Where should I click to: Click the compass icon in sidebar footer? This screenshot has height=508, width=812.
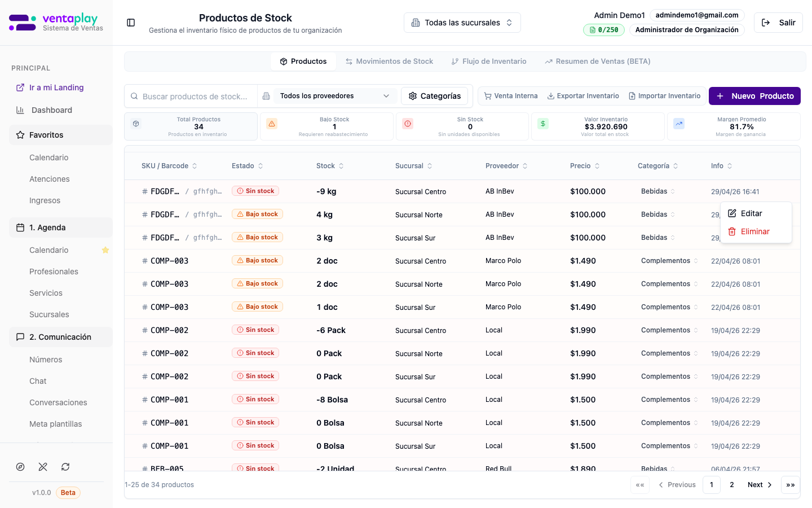[x=20, y=467]
